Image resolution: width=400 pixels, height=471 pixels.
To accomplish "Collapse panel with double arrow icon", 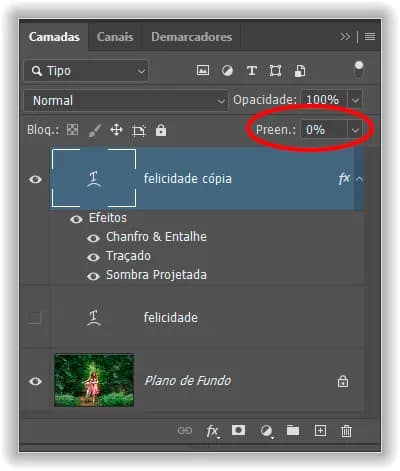I will pyautogui.click(x=345, y=36).
